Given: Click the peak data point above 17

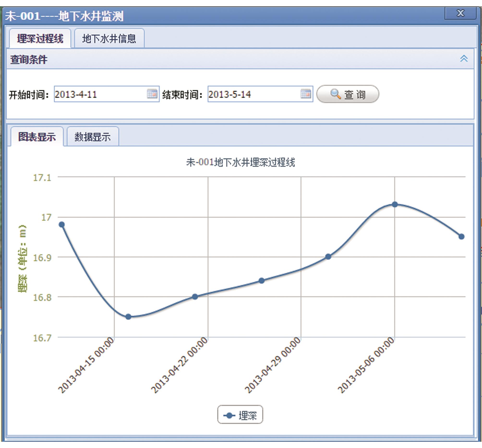Looking at the screenshot, I should (x=395, y=204).
